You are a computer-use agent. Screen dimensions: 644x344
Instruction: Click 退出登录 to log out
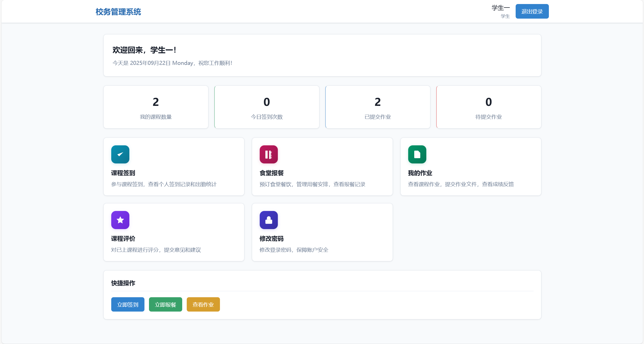coord(532,11)
